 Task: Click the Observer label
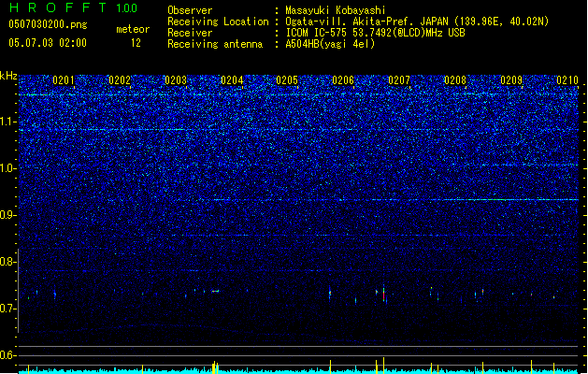click(190, 10)
